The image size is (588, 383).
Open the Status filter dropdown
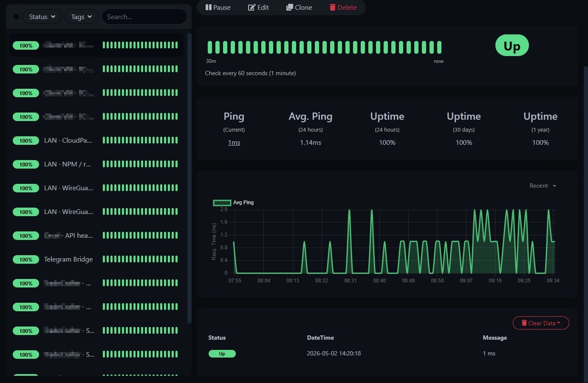pyautogui.click(x=42, y=17)
